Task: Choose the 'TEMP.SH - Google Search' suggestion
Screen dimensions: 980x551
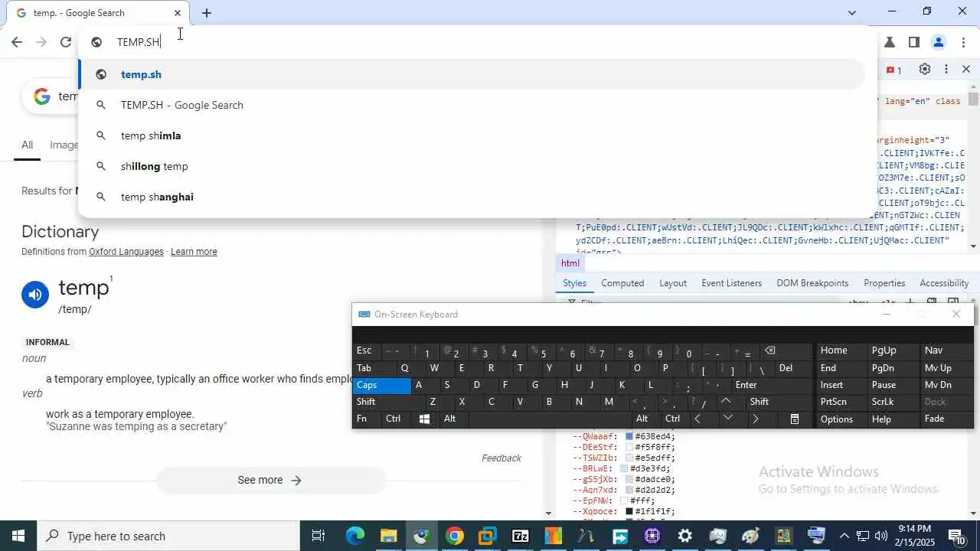Action: [x=472, y=105]
